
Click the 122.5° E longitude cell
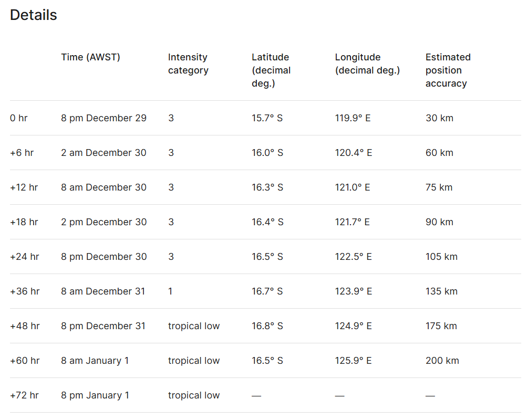pos(353,257)
